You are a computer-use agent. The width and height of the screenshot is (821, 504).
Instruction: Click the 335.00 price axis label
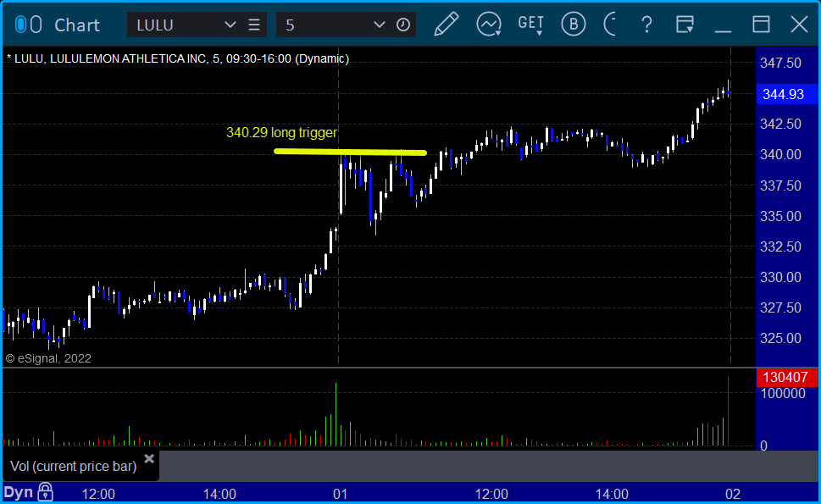pyautogui.click(x=780, y=216)
